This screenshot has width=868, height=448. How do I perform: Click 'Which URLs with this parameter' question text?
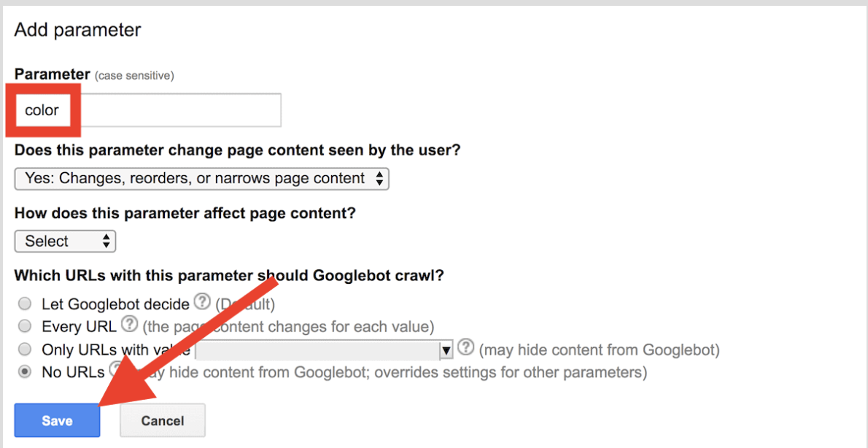click(x=229, y=275)
